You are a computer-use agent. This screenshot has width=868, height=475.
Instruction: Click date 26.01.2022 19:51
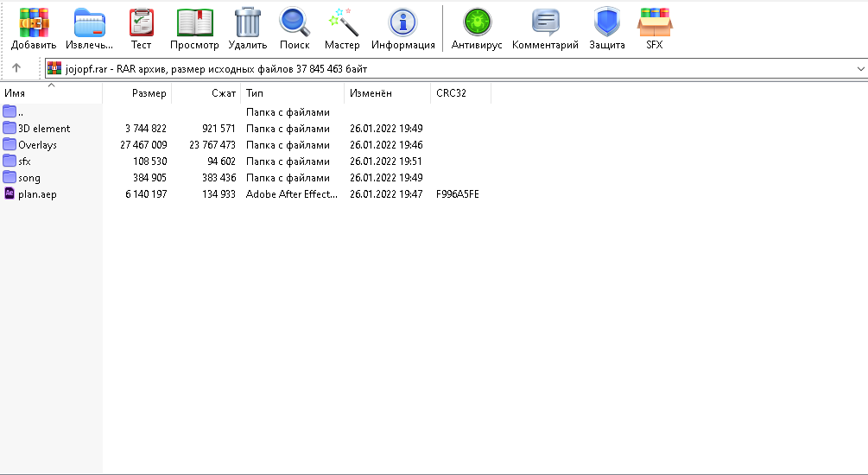point(386,161)
